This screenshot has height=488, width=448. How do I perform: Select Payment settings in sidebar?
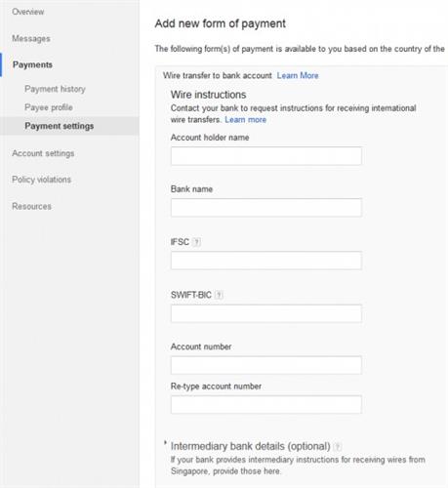(60, 126)
